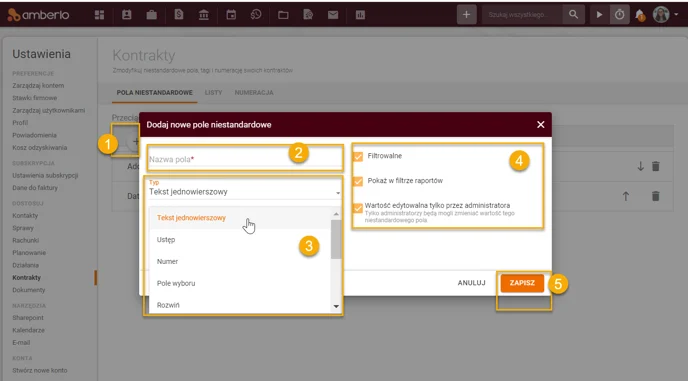This screenshot has width=688, height=381.
Task: Click the type list scroll down arrow
Action: (x=336, y=306)
